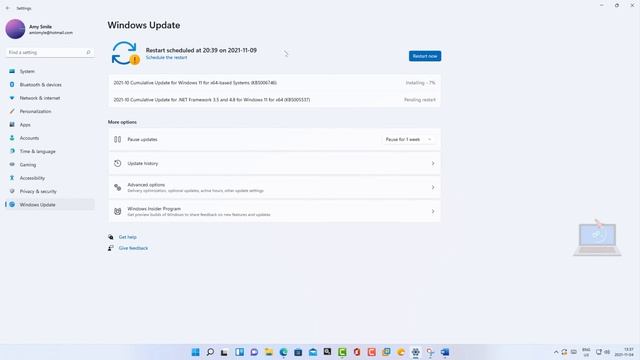This screenshot has width=640, height=360.
Task: Open the Windows Start menu
Action: pos(196,352)
